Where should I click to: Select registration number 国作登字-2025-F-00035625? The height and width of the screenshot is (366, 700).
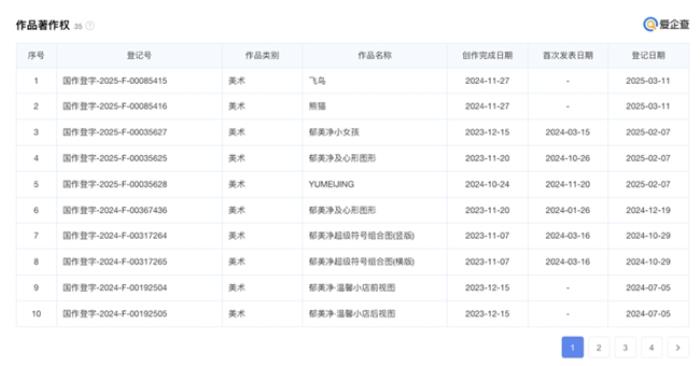(x=115, y=158)
